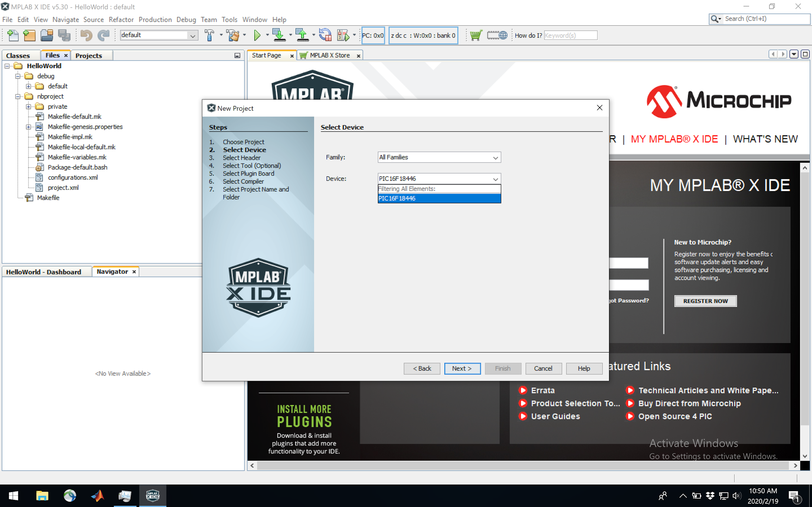Image resolution: width=812 pixels, height=507 pixels.
Task: Open the Errata link
Action: pyautogui.click(x=542, y=390)
